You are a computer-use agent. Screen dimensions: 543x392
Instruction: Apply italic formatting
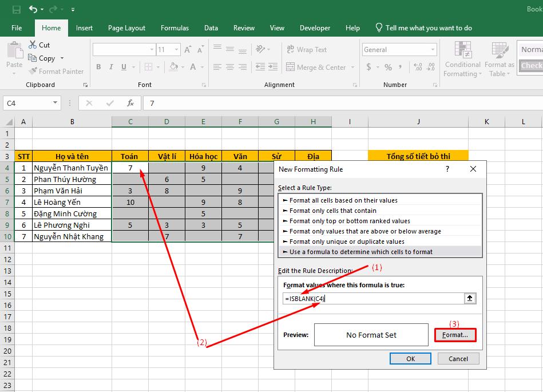point(110,67)
